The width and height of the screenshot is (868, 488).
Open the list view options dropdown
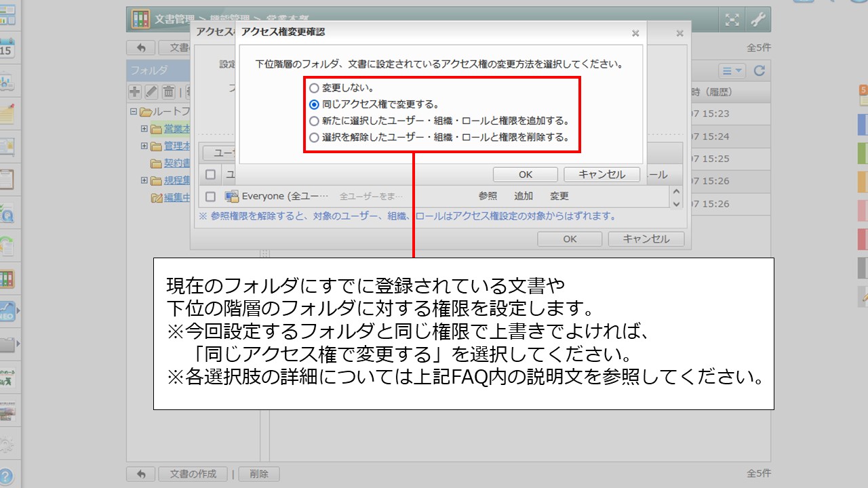point(732,70)
